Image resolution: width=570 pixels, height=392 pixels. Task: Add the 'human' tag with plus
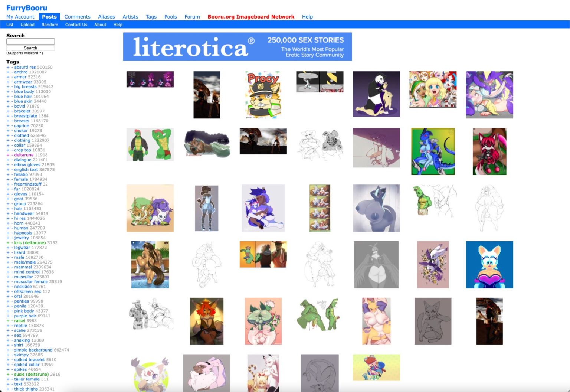(x=8, y=228)
